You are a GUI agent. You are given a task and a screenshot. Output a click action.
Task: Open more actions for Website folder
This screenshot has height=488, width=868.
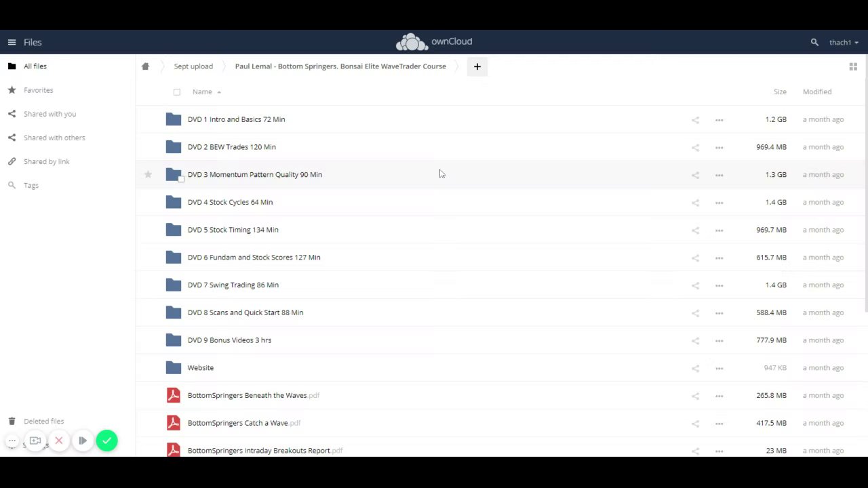(719, 368)
